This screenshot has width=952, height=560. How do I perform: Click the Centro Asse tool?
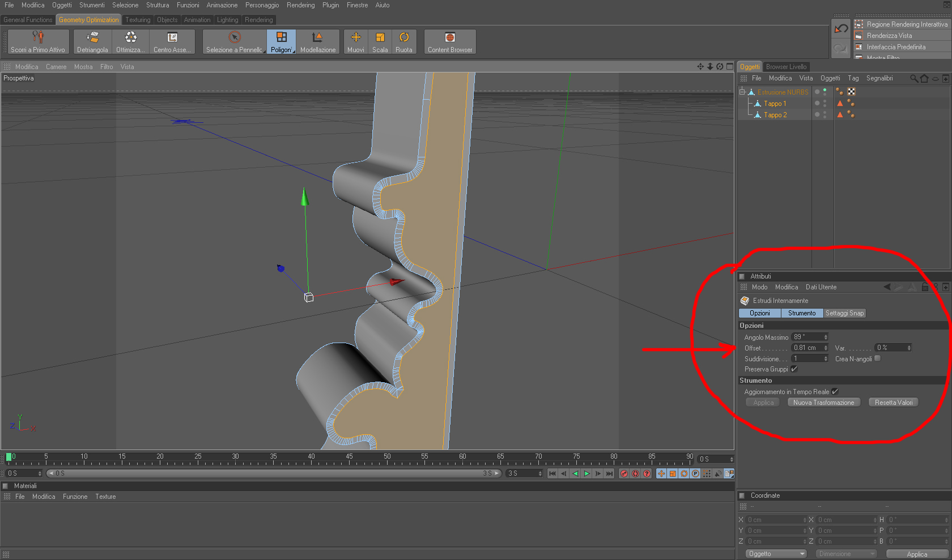[172, 42]
